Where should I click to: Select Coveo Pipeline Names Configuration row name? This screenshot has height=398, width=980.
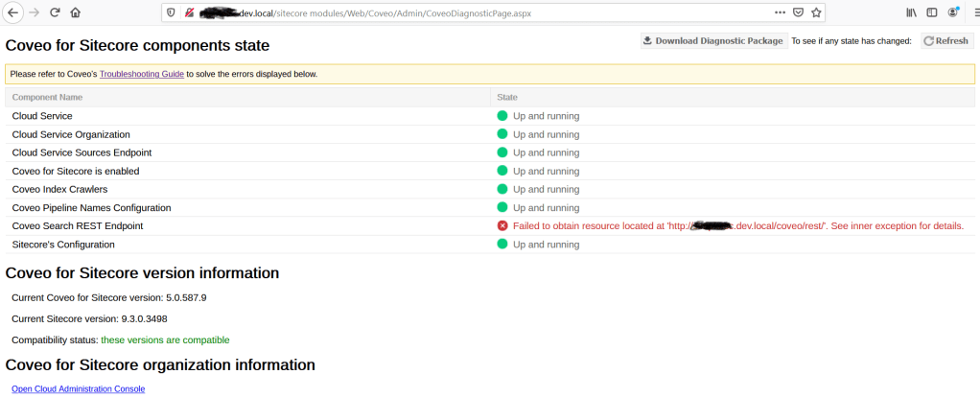click(91, 207)
